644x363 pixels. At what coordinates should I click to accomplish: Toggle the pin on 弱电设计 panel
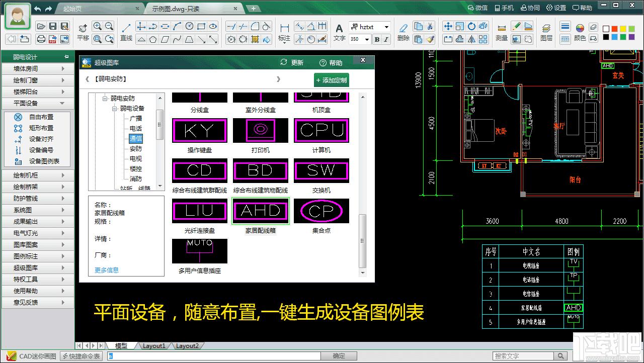pyautogui.click(x=66, y=57)
